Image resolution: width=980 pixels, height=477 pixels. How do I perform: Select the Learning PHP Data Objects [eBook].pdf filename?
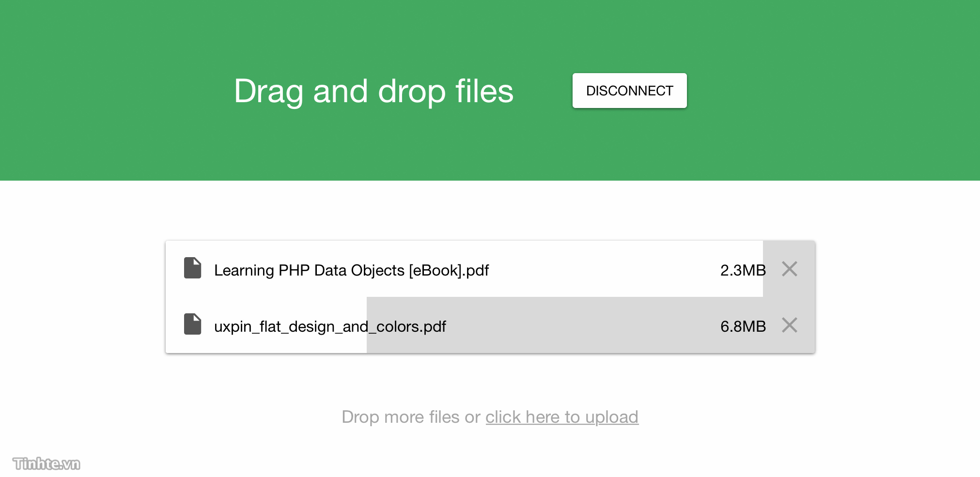pos(351,270)
